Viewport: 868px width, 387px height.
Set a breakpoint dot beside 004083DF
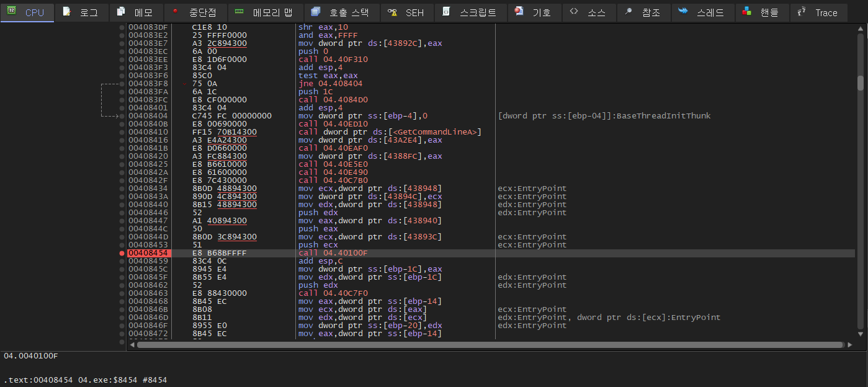(x=122, y=27)
